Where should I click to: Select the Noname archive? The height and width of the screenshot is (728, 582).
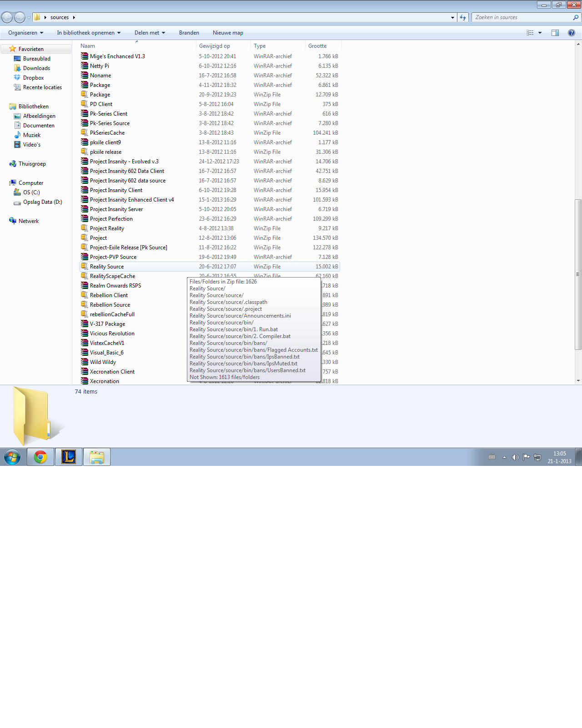click(210, 76)
